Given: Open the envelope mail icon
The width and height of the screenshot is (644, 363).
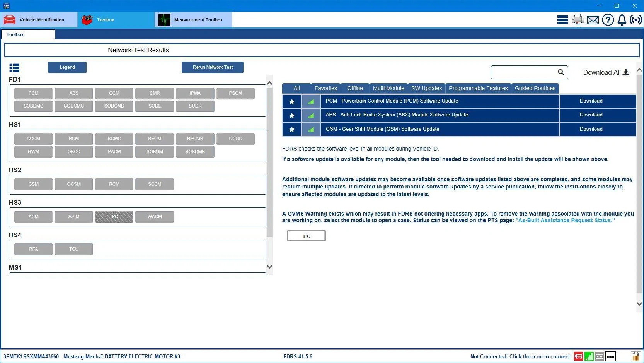Looking at the screenshot, I should point(593,20).
